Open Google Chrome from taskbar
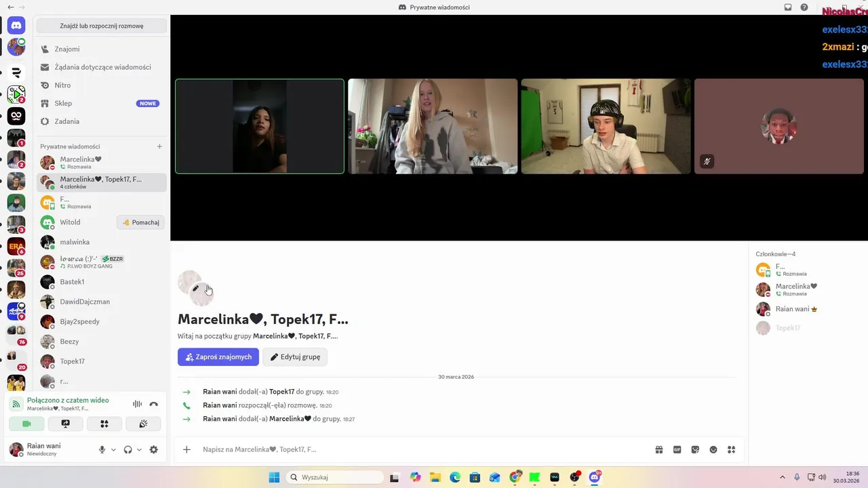This screenshot has width=868, height=488. click(x=515, y=477)
